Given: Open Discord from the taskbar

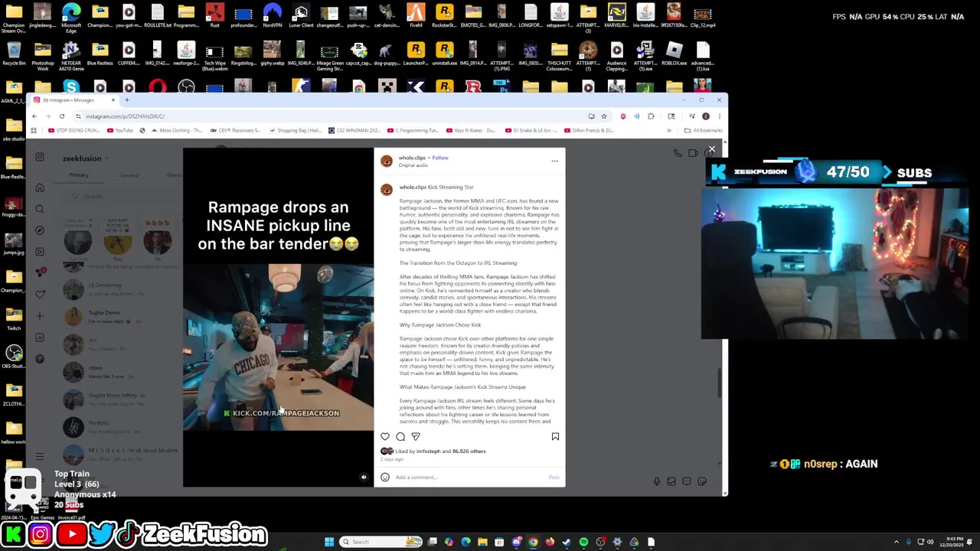Looking at the screenshot, I should coord(516,542).
